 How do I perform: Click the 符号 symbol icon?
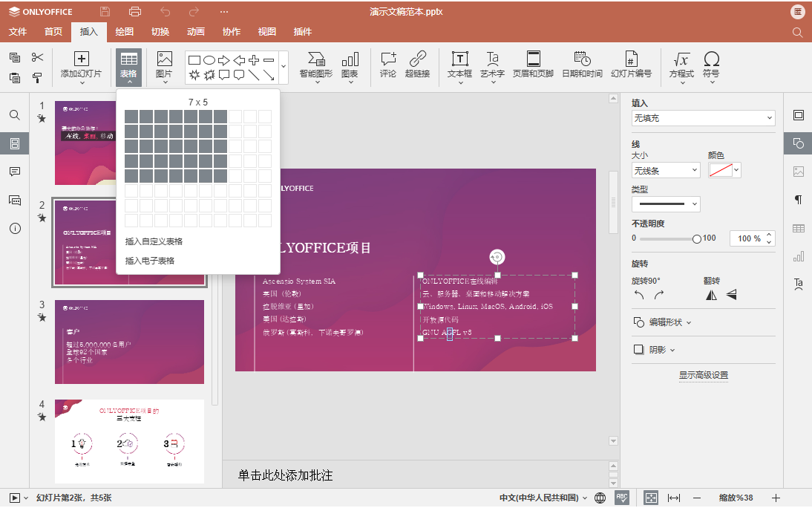(712, 59)
